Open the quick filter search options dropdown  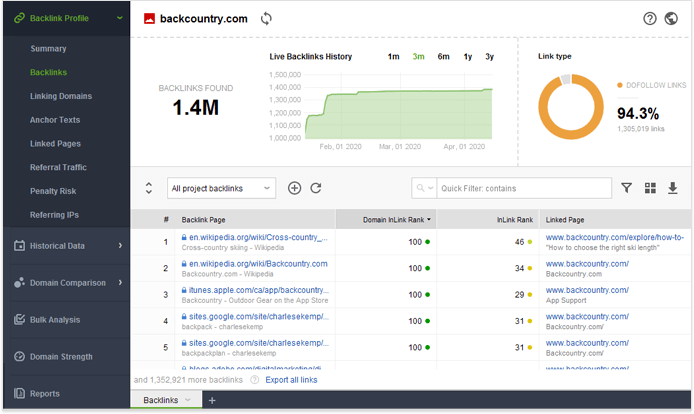tap(424, 188)
